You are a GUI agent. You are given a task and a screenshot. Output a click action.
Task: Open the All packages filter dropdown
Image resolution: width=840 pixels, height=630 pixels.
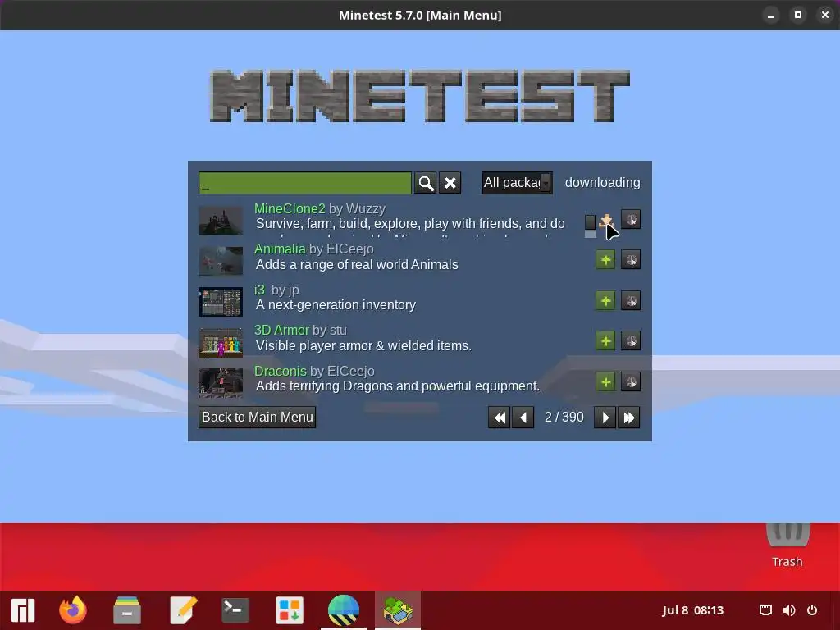pyautogui.click(x=517, y=183)
